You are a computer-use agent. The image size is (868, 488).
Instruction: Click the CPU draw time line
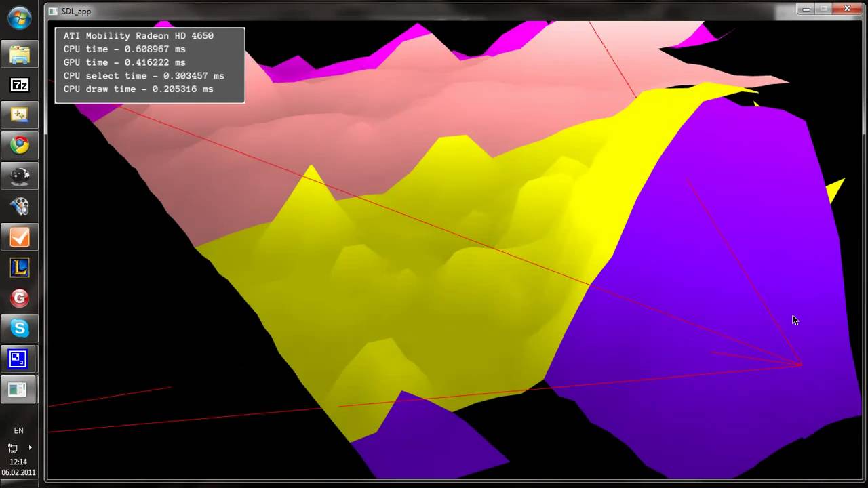point(138,89)
